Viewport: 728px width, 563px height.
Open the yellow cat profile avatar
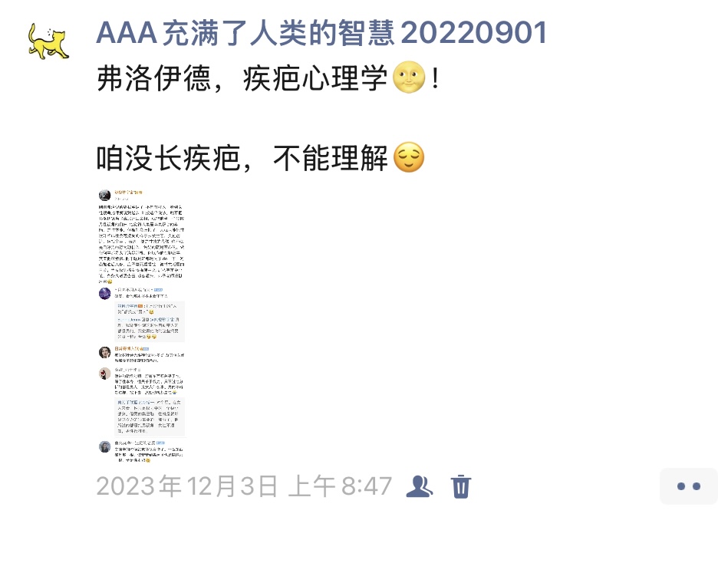48,41
